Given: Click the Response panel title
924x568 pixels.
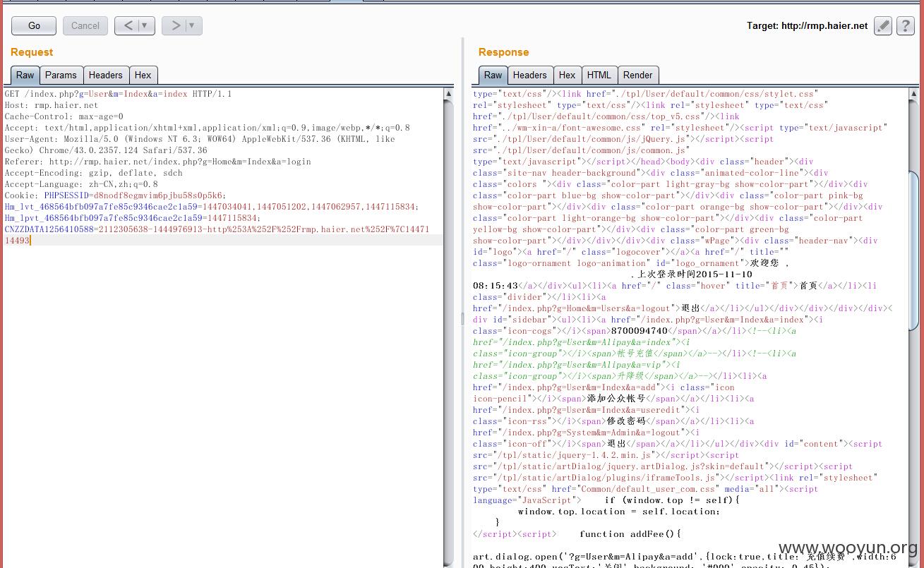Looking at the screenshot, I should pyautogui.click(x=503, y=52).
